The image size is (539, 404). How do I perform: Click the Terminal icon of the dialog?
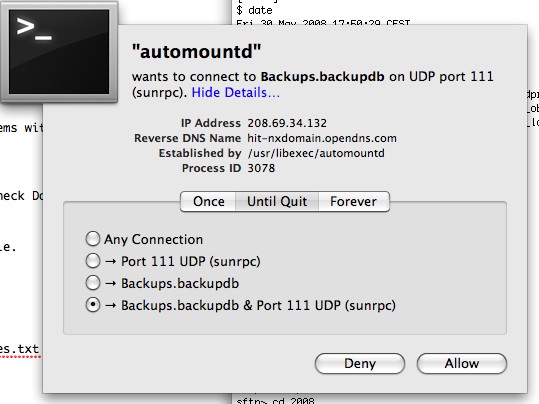(59, 52)
